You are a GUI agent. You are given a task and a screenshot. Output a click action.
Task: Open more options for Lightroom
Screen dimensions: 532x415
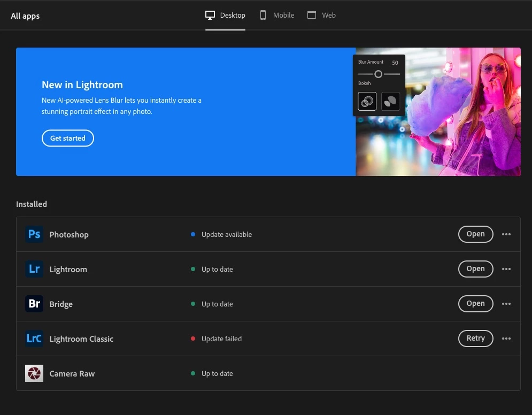point(506,269)
